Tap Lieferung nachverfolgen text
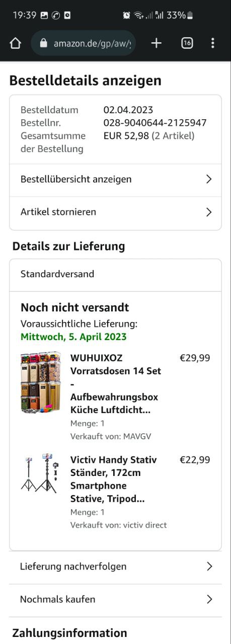 (73, 567)
